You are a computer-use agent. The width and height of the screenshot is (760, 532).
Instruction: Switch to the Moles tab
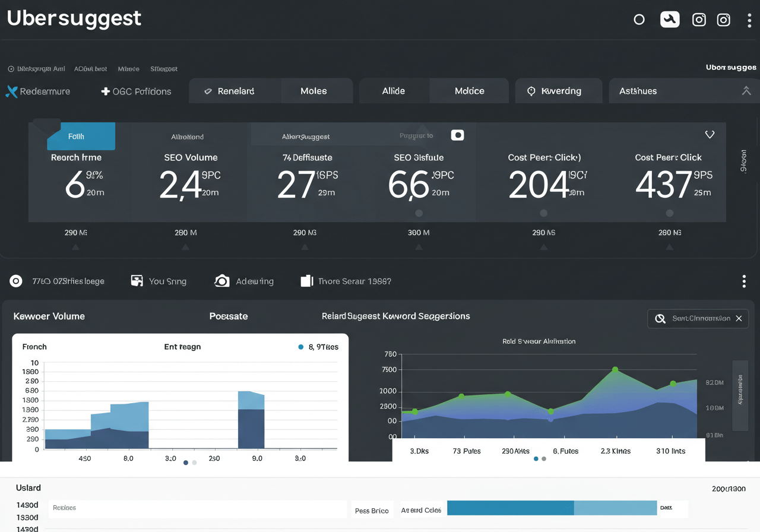point(313,91)
